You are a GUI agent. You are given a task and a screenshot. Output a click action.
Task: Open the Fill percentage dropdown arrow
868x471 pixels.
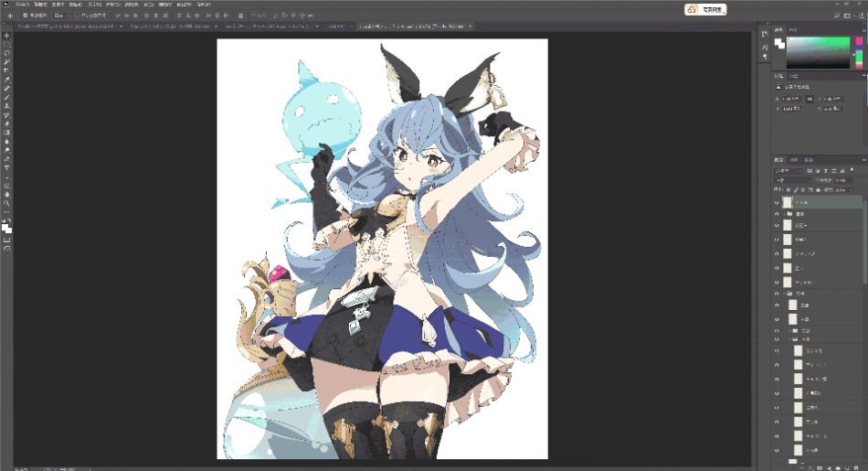click(x=851, y=190)
